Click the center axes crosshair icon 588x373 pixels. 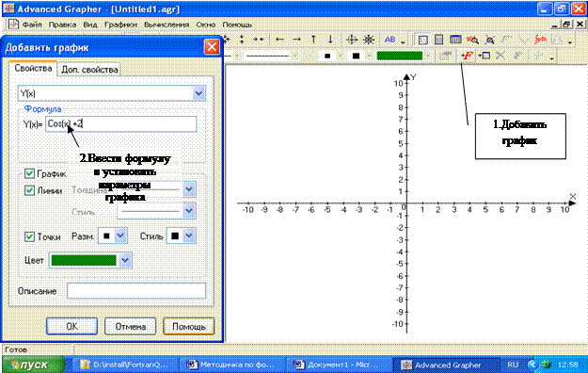(x=352, y=40)
